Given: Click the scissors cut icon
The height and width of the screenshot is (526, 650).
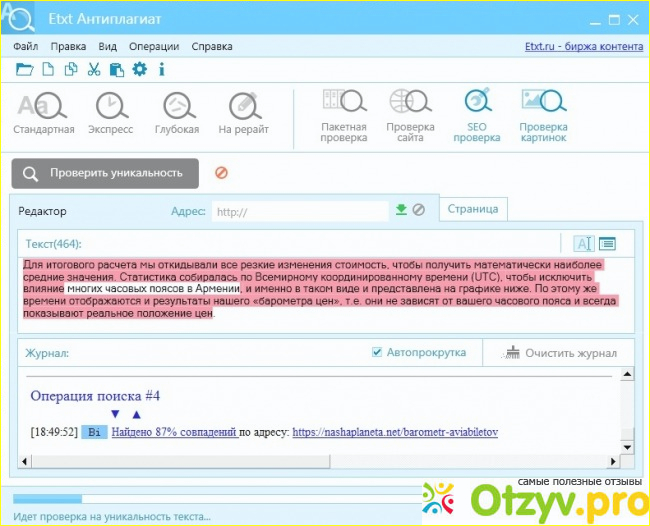Looking at the screenshot, I should [93, 69].
